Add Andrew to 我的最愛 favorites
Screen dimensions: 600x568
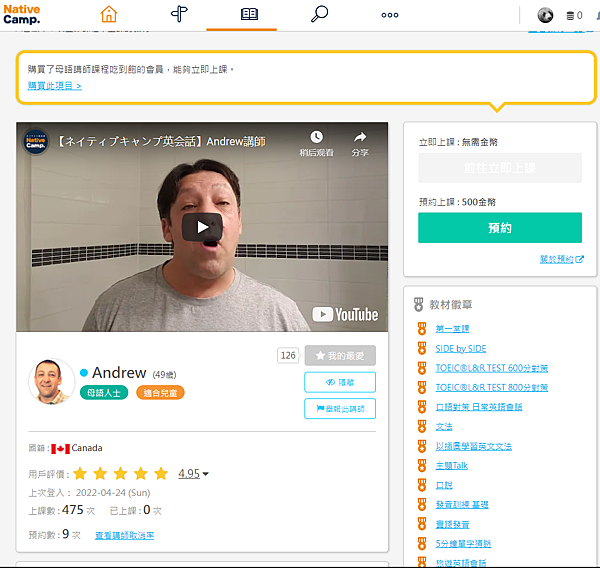pyautogui.click(x=340, y=356)
